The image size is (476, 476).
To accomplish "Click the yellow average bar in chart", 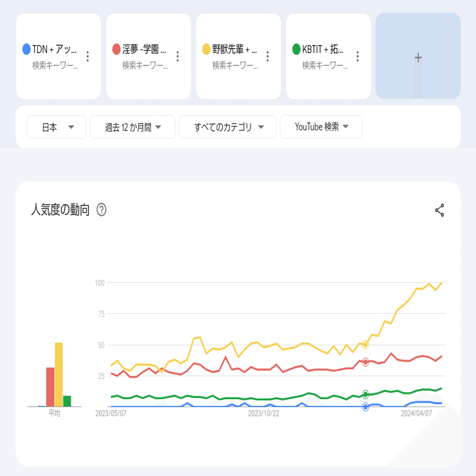I will [59, 374].
